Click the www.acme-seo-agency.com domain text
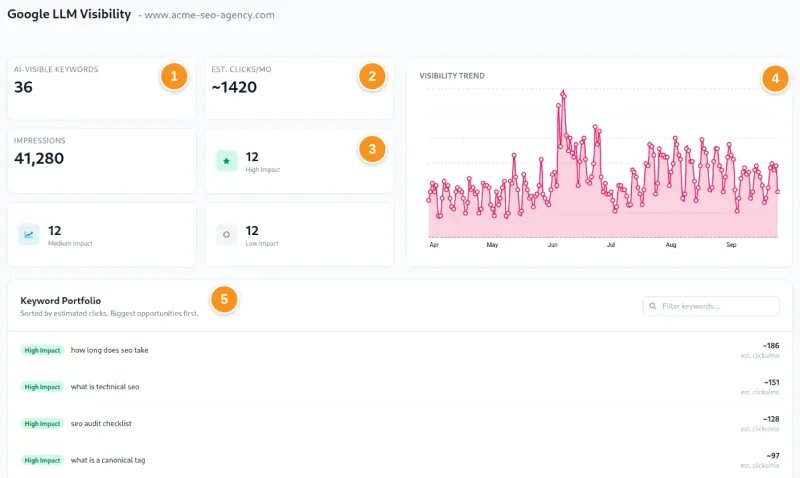The height and width of the screenshot is (478, 800). click(x=209, y=15)
